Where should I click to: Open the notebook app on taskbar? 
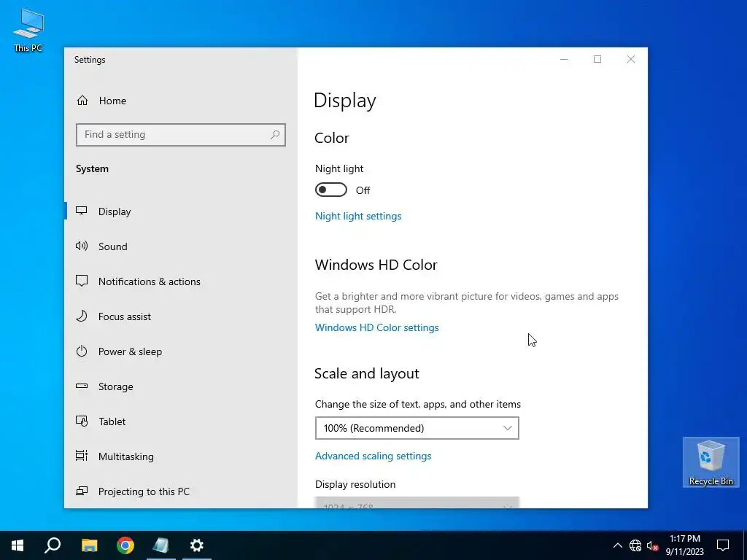point(161,545)
